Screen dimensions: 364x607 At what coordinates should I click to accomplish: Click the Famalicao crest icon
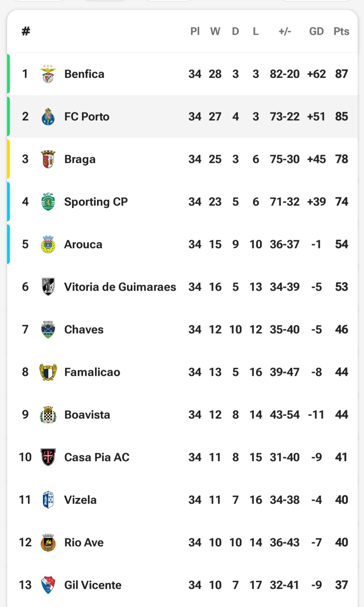pyautogui.click(x=48, y=372)
